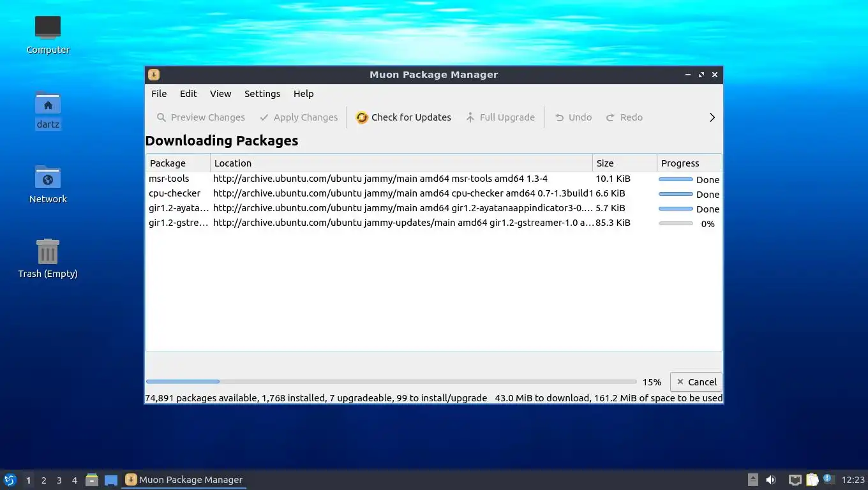This screenshot has height=490, width=868.
Task: Select the msr-tools package row
Action: (x=434, y=179)
